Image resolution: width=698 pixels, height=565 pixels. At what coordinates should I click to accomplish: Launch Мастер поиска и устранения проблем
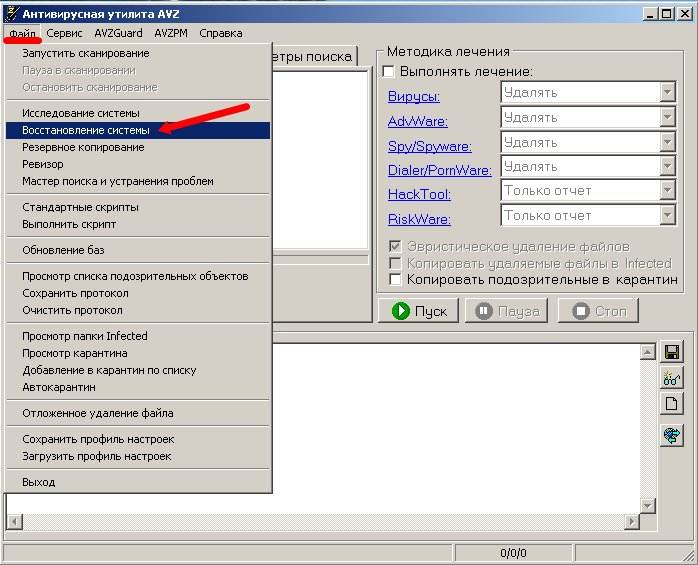click(x=138, y=181)
